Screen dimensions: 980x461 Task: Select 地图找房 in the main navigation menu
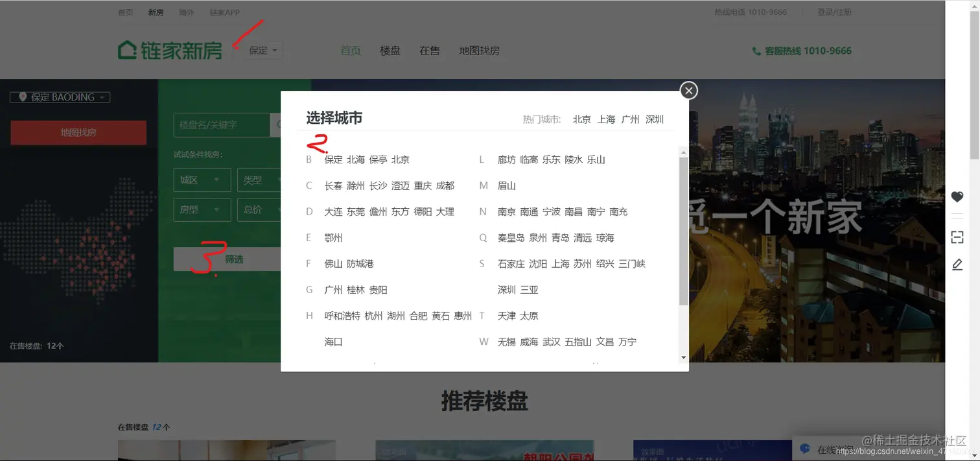[x=478, y=50]
